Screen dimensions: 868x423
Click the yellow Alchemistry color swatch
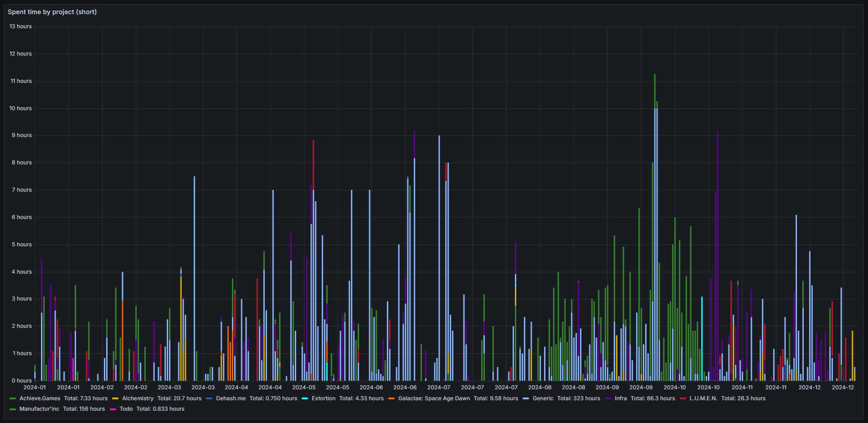[115, 398]
